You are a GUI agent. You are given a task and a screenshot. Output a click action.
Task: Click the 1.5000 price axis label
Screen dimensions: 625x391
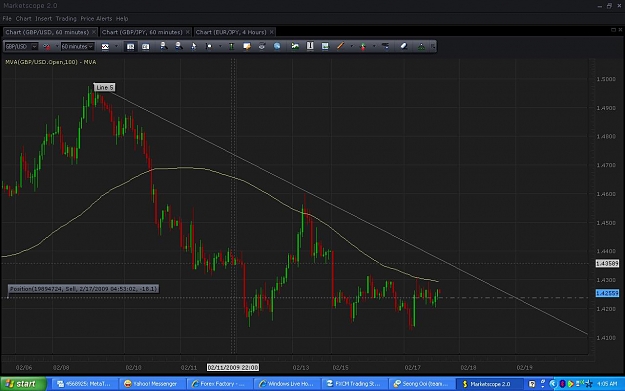click(606, 79)
